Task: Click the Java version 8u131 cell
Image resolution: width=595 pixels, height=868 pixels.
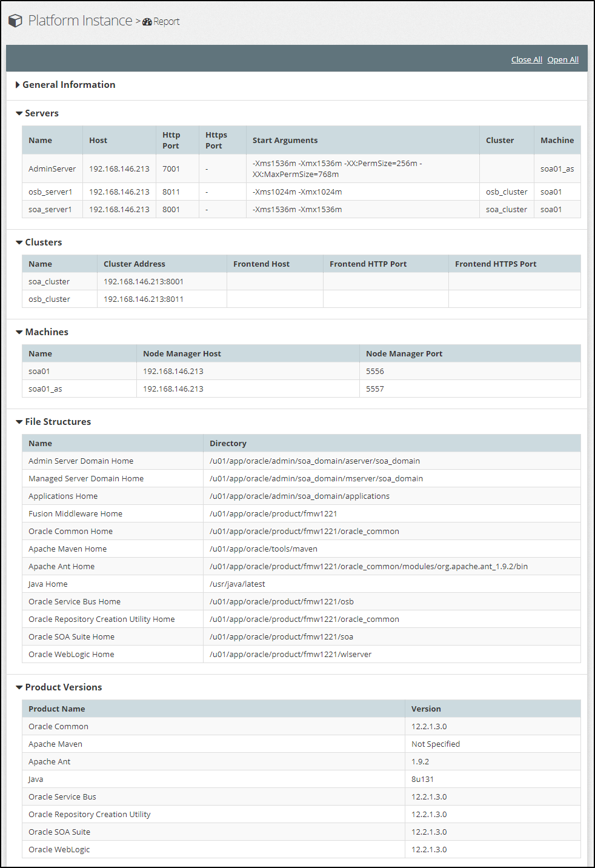Action: [422, 779]
